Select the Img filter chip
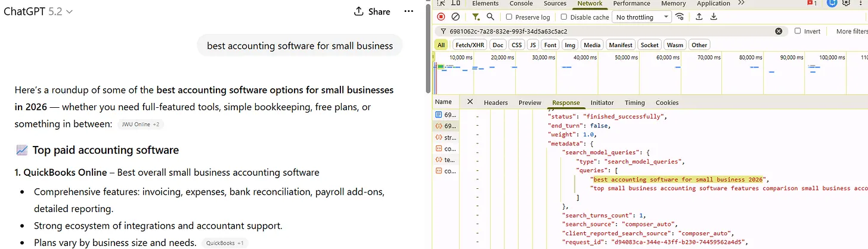This screenshot has width=868, height=249. pos(570,45)
